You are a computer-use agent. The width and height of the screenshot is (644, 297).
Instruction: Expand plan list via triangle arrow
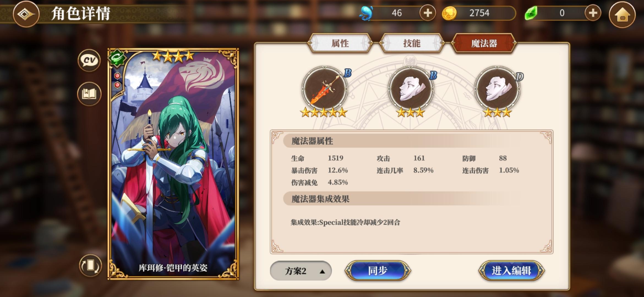point(322,272)
